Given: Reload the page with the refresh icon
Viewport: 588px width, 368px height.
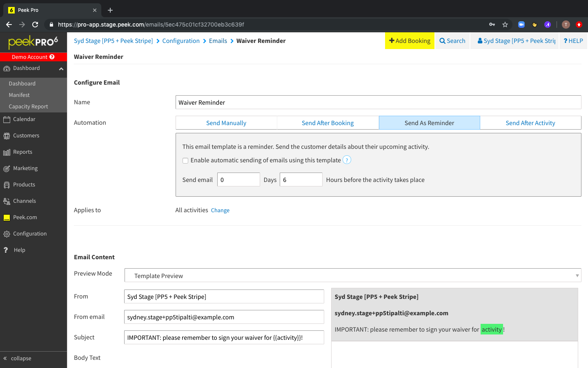Looking at the screenshot, I should 35,25.
